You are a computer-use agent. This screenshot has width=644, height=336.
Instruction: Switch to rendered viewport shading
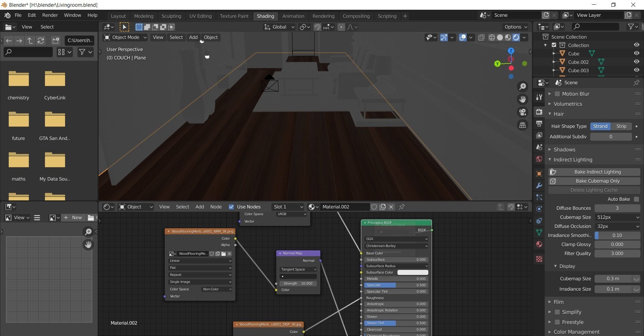[x=516, y=37]
